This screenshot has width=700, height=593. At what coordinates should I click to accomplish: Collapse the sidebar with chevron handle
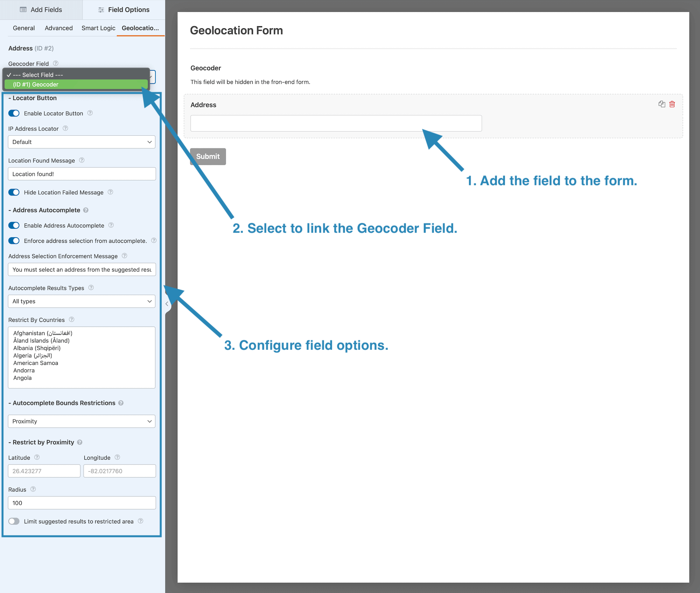coord(167,304)
